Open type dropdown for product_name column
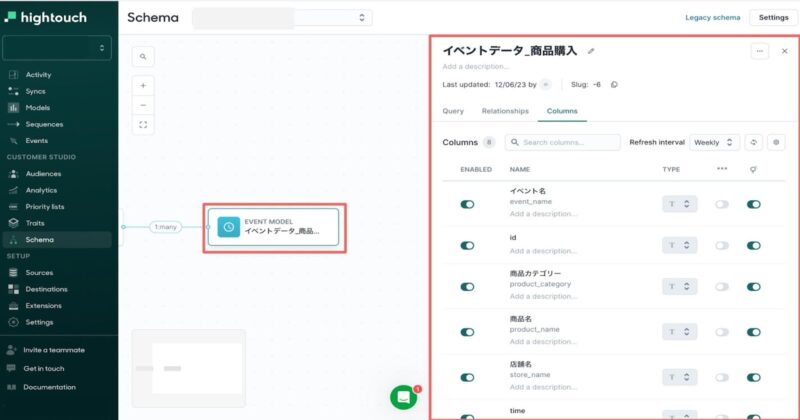Image resolution: width=800 pixels, height=420 pixels. pyautogui.click(x=679, y=332)
